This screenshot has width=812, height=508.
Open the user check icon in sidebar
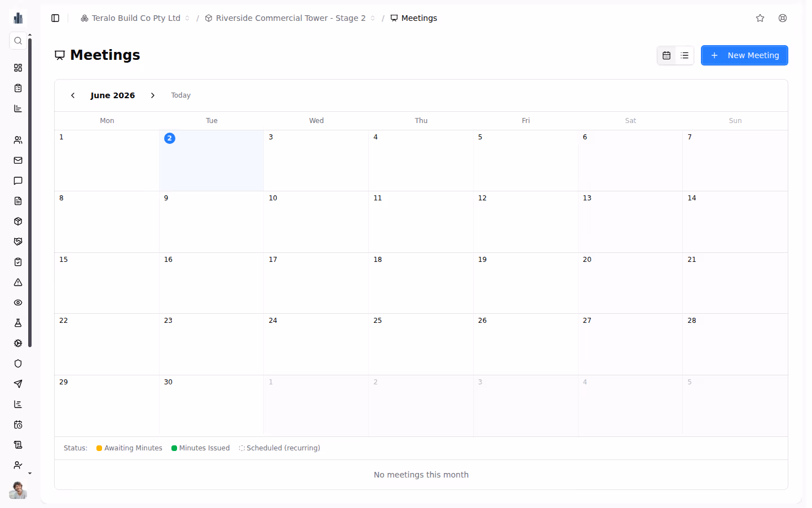[18, 465]
